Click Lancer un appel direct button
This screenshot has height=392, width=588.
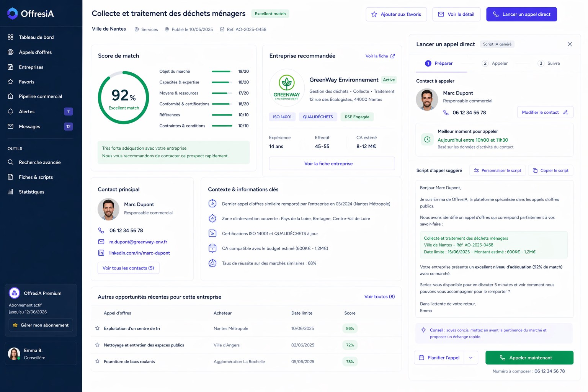point(521,14)
